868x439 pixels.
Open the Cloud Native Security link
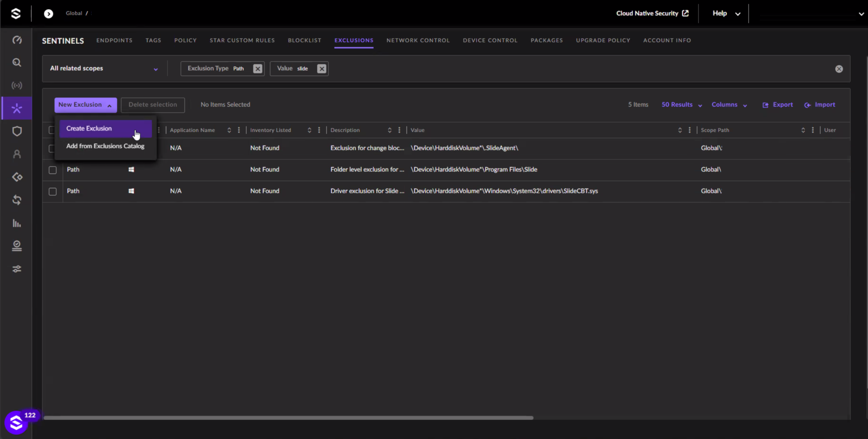point(652,13)
